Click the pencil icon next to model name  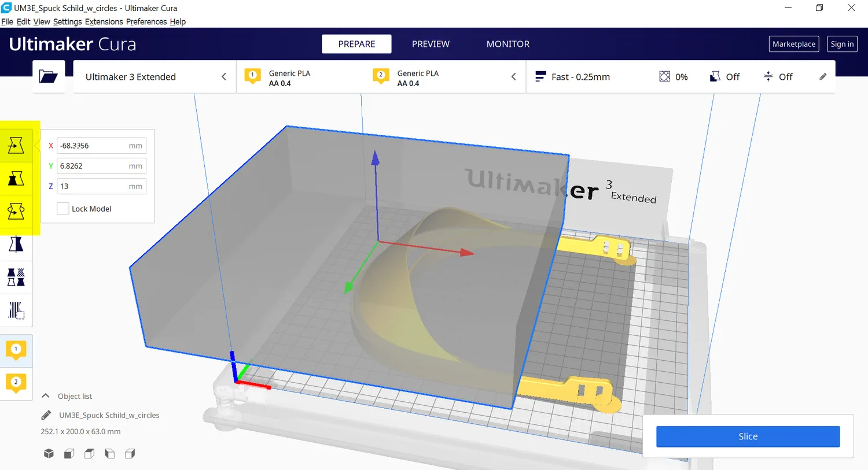[x=46, y=415]
